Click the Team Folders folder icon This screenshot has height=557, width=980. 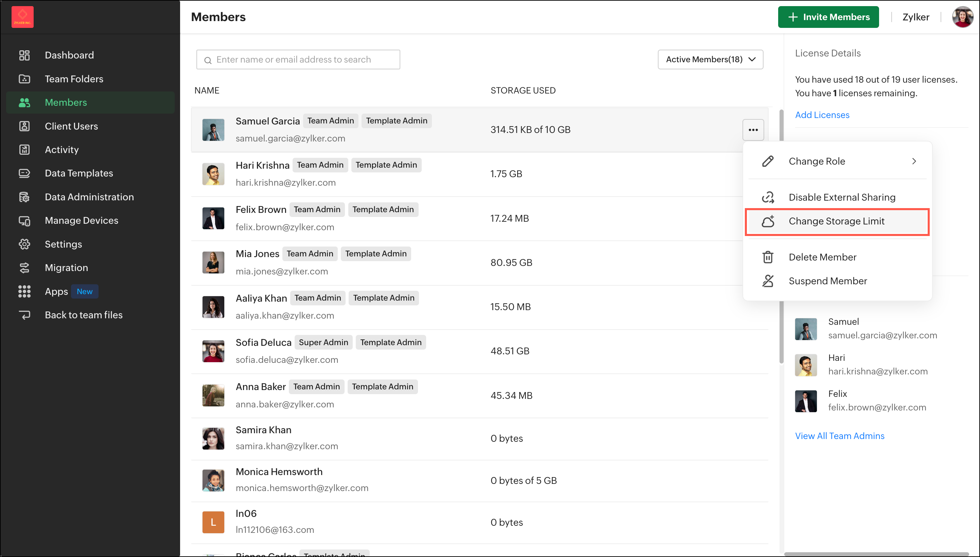(x=24, y=79)
